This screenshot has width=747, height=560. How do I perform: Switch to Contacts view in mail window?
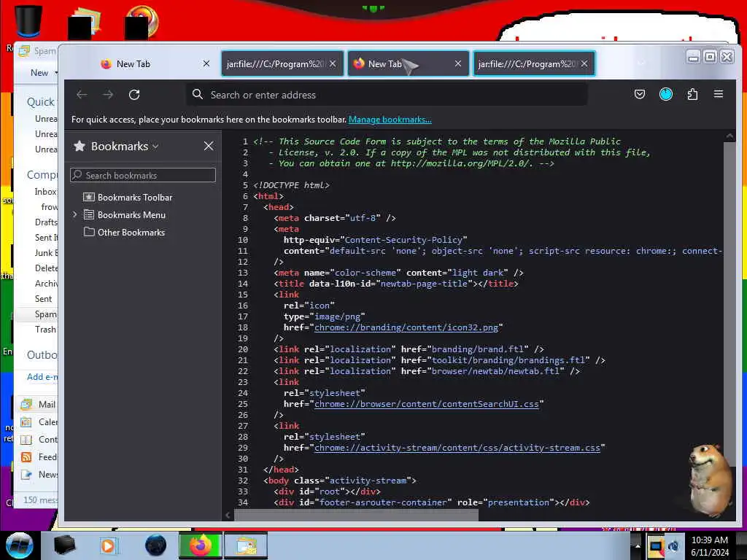[x=39, y=440]
